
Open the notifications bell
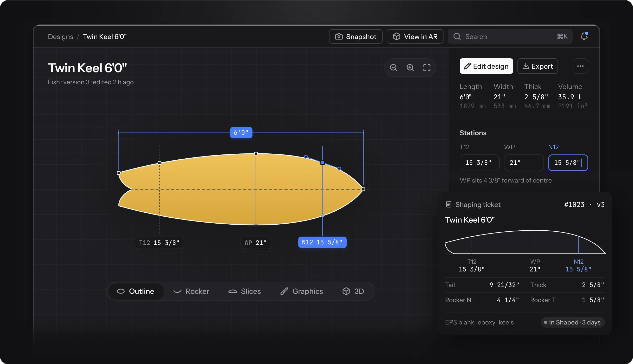pos(584,36)
